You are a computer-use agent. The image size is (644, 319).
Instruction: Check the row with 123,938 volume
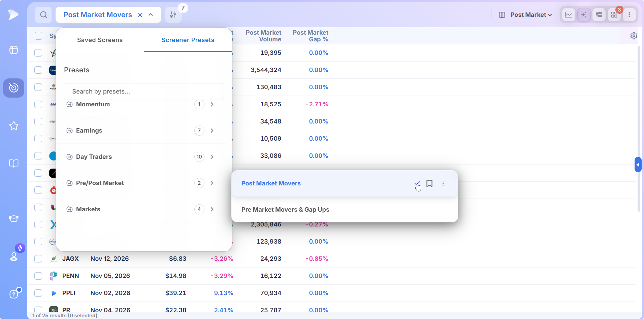pyautogui.click(x=38, y=242)
